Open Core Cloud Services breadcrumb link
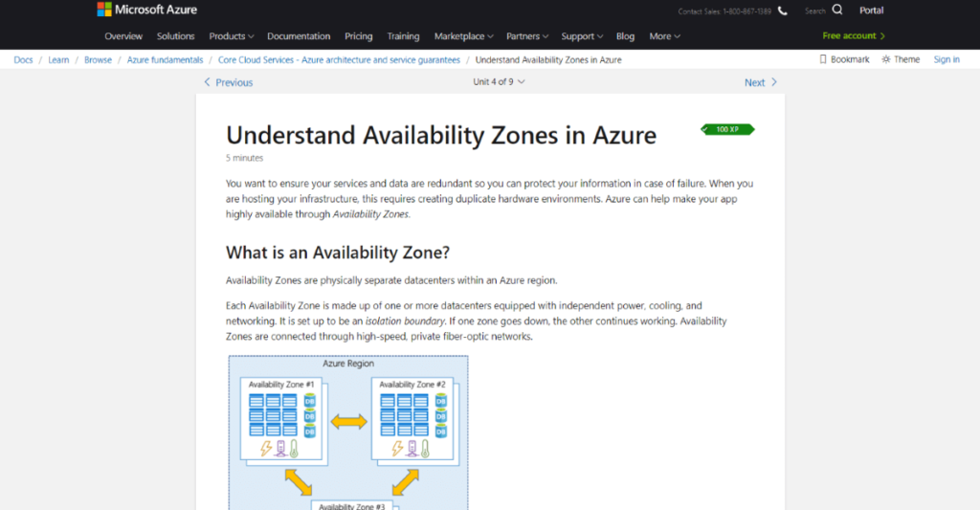This screenshot has width=980, height=510. (x=339, y=60)
